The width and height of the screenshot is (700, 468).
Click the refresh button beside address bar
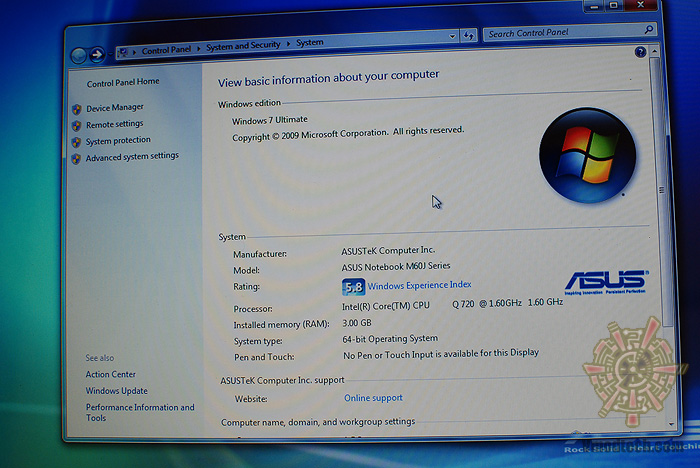point(469,35)
